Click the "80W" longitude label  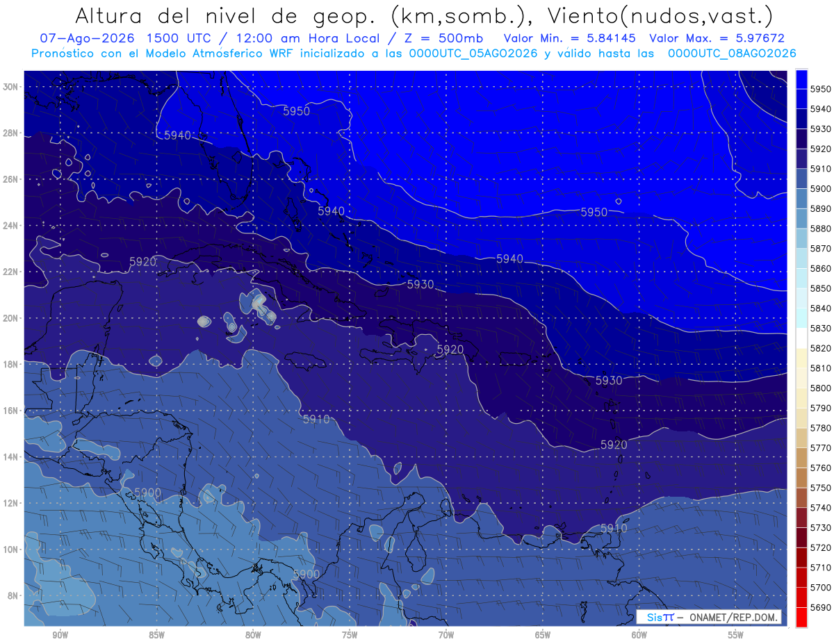point(253,635)
